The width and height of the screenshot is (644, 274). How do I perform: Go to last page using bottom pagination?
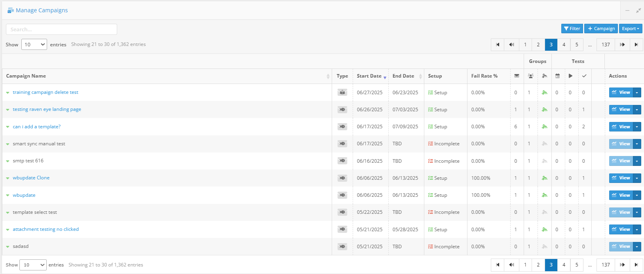tap(636, 265)
